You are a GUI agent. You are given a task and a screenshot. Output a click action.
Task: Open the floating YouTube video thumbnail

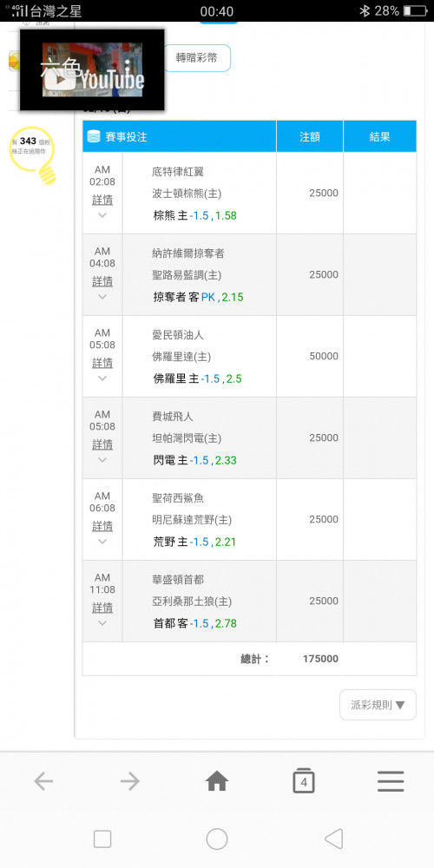coord(93,69)
